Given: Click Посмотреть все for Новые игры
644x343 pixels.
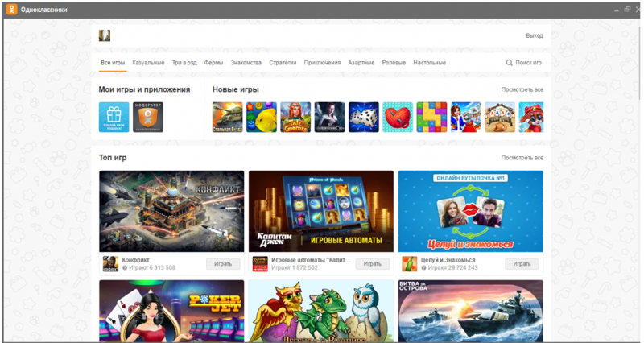Looking at the screenshot, I should pos(522,89).
